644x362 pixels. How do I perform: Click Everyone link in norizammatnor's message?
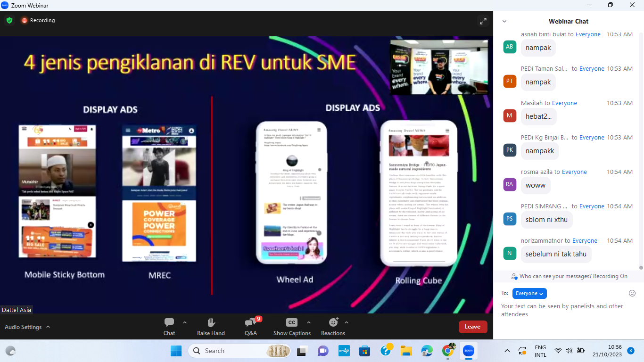[x=585, y=240]
